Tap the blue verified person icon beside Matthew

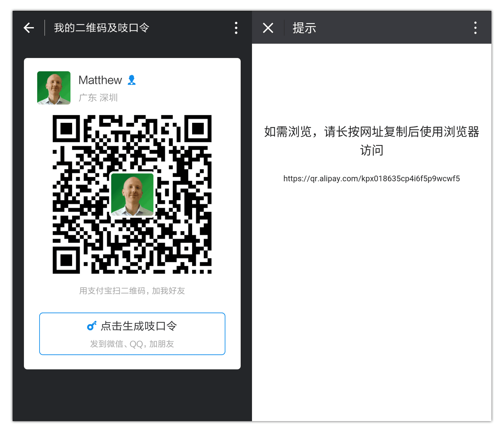click(132, 80)
